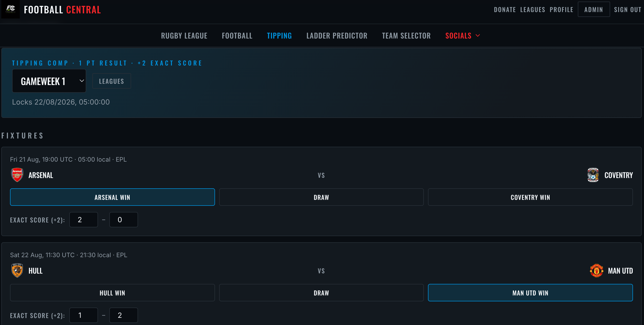Click the Man Utd club crest
Image resolution: width=644 pixels, height=325 pixels.
tap(597, 271)
